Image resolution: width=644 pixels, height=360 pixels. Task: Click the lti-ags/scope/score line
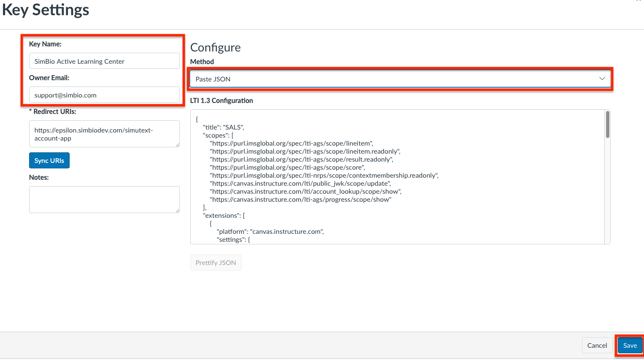pyautogui.click(x=287, y=168)
